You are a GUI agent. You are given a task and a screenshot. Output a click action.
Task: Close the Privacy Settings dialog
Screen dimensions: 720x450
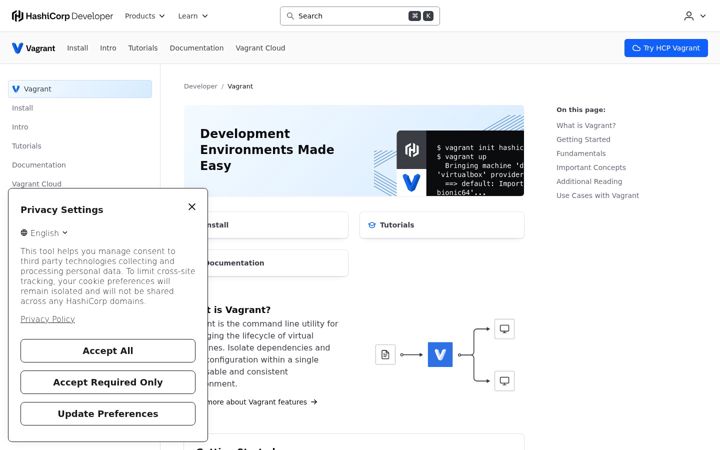[192, 207]
